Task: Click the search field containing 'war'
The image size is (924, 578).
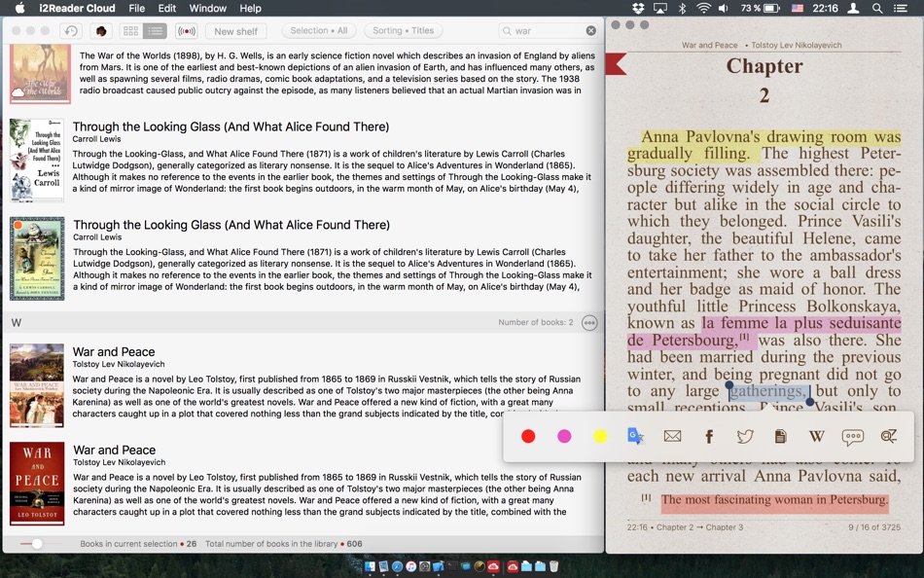Action: pyautogui.click(x=548, y=31)
